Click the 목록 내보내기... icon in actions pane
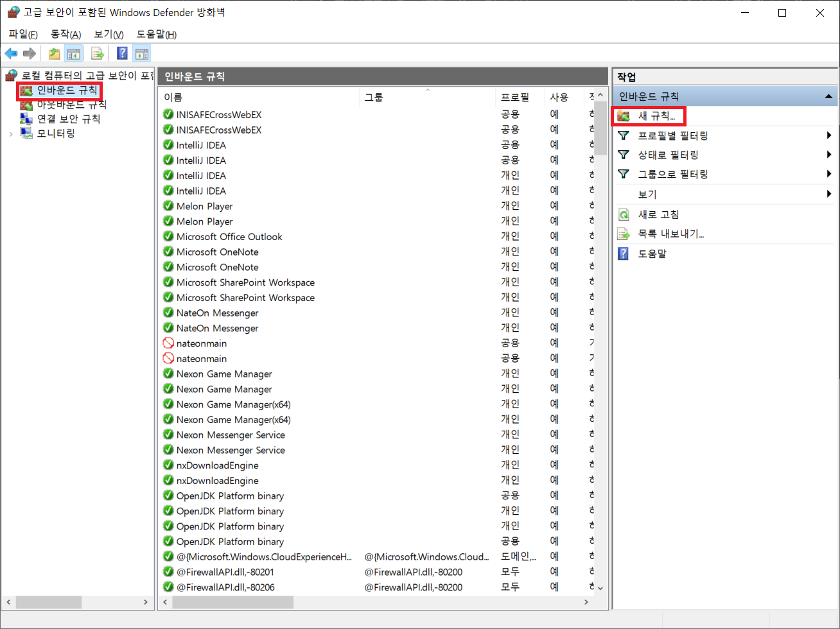The width and height of the screenshot is (840, 629). [x=624, y=234]
